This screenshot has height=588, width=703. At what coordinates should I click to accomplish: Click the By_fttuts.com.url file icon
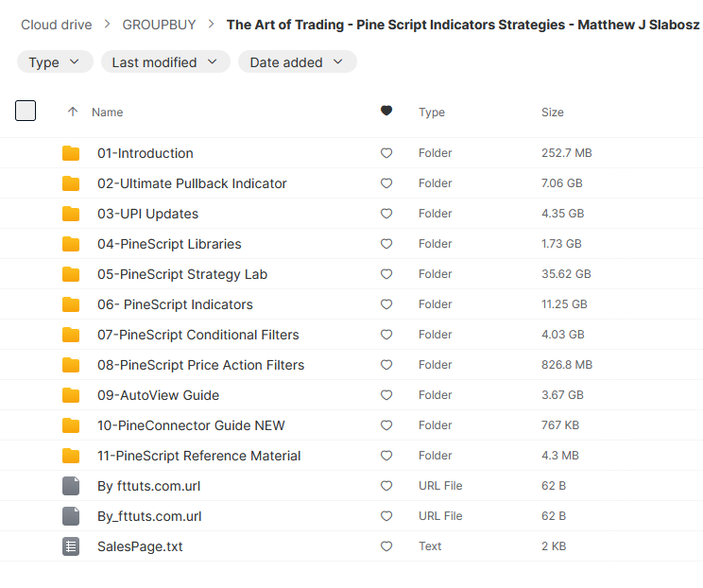pyautogui.click(x=71, y=516)
